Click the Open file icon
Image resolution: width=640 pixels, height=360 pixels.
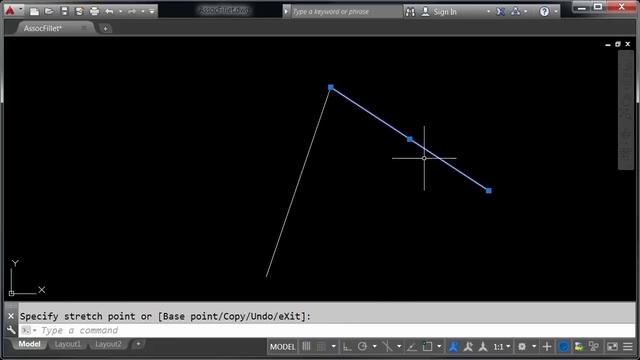[49, 11]
